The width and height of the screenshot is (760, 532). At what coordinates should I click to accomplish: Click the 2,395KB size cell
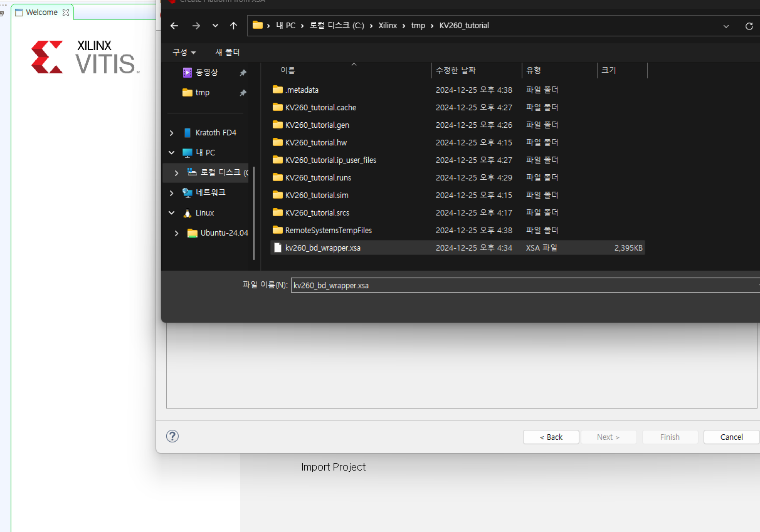click(x=628, y=248)
